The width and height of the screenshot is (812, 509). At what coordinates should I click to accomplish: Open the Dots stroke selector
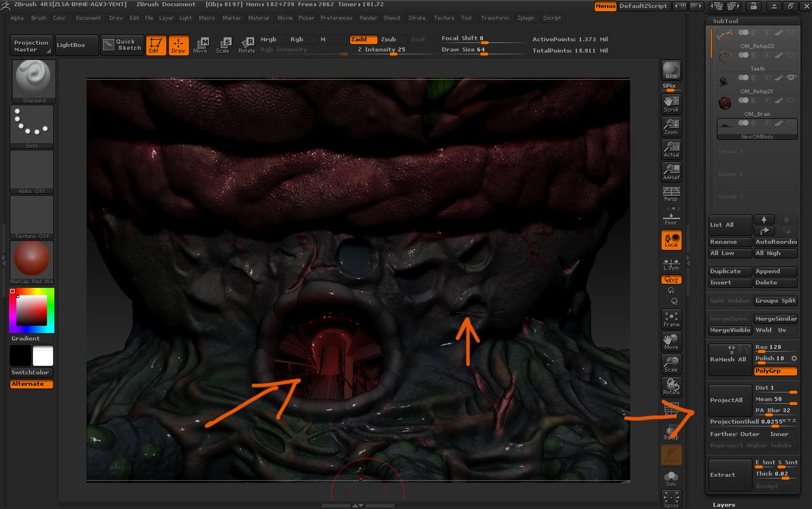[x=31, y=123]
